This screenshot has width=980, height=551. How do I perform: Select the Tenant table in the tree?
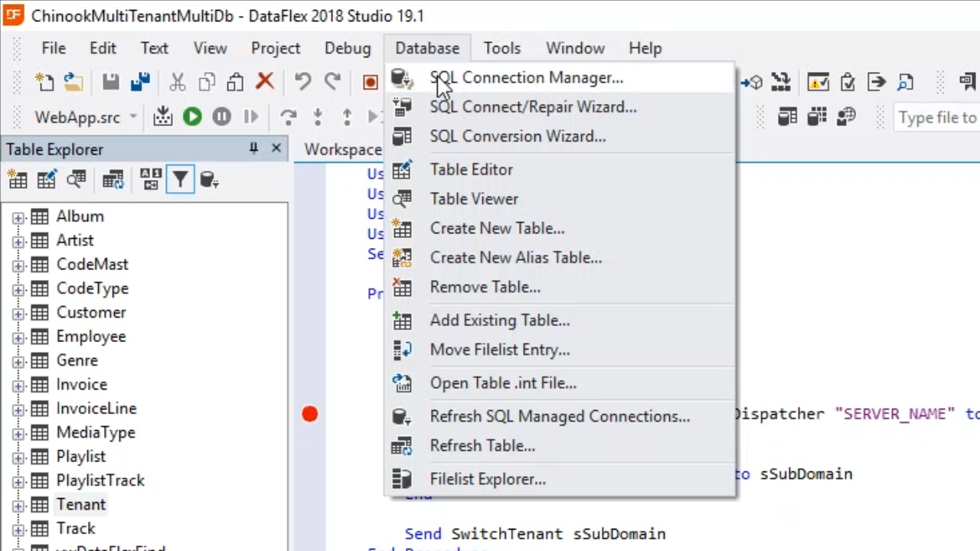coord(80,504)
